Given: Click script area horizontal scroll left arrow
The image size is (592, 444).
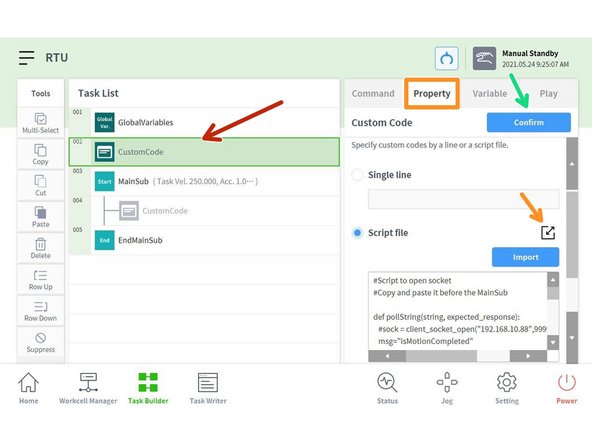Looking at the screenshot, I should tap(387, 356).
